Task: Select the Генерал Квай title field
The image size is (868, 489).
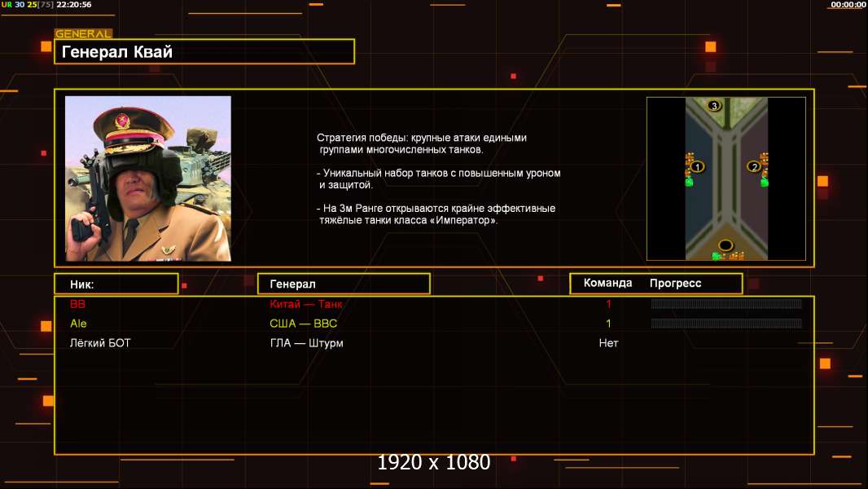Action: pyautogui.click(x=204, y=51)
